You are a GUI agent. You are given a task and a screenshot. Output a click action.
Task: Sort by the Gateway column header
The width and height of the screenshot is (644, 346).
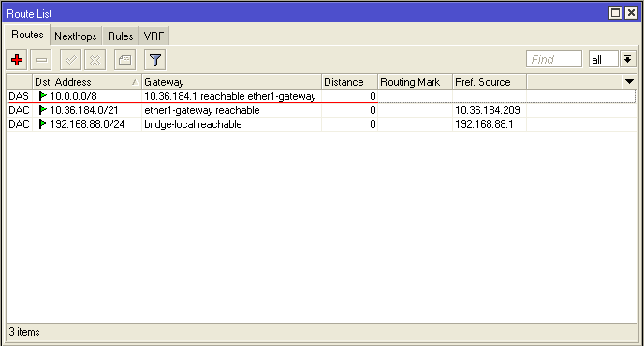[231, 82]
